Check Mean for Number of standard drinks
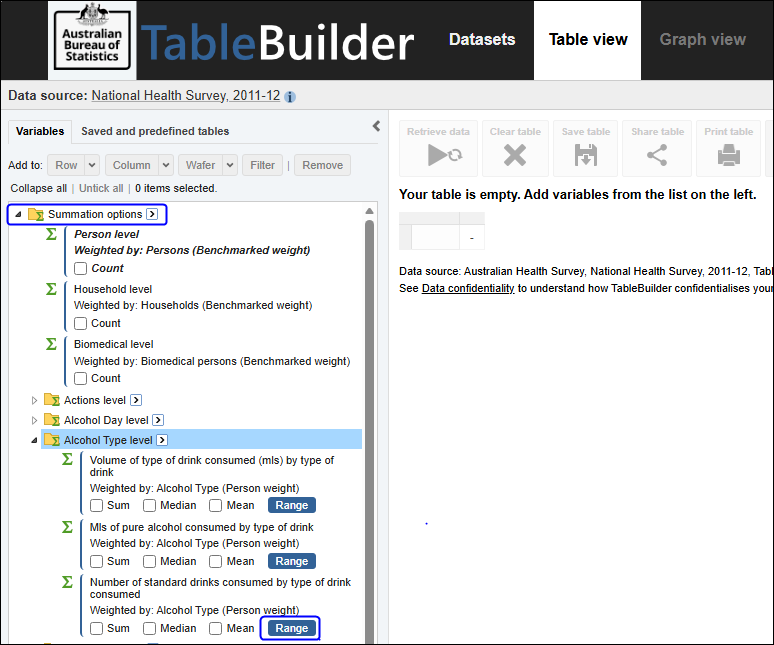This screenshot has height=645, width=774. (215, 628)
